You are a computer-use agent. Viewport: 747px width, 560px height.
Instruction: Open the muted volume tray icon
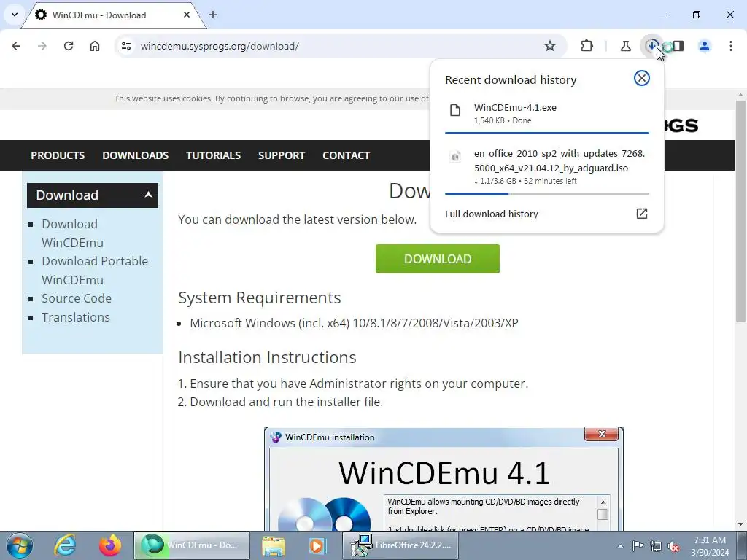coord(673,546)
